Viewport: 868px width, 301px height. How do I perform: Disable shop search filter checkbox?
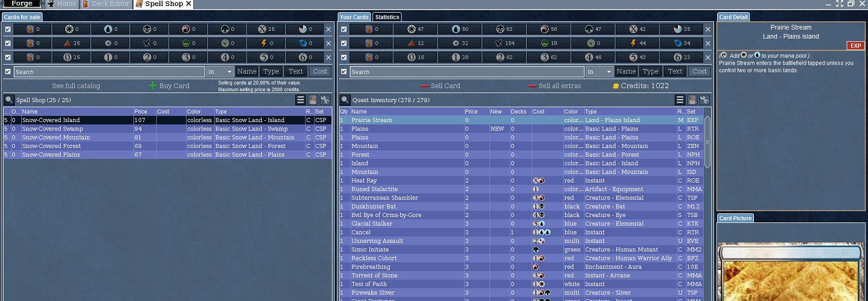[x=8, y=71]
